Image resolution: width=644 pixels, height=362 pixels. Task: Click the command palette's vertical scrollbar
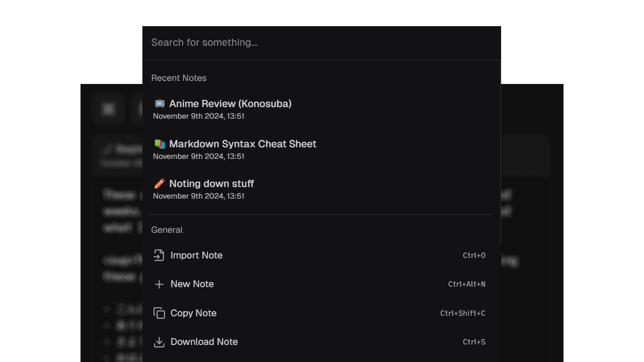[501, 151]
